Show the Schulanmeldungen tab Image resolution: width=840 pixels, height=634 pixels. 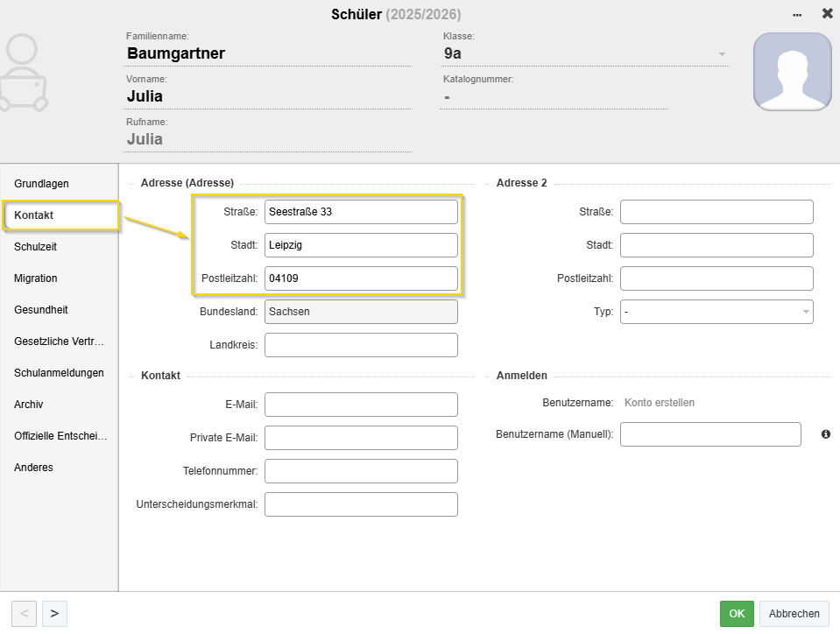[x=59, y=373]
